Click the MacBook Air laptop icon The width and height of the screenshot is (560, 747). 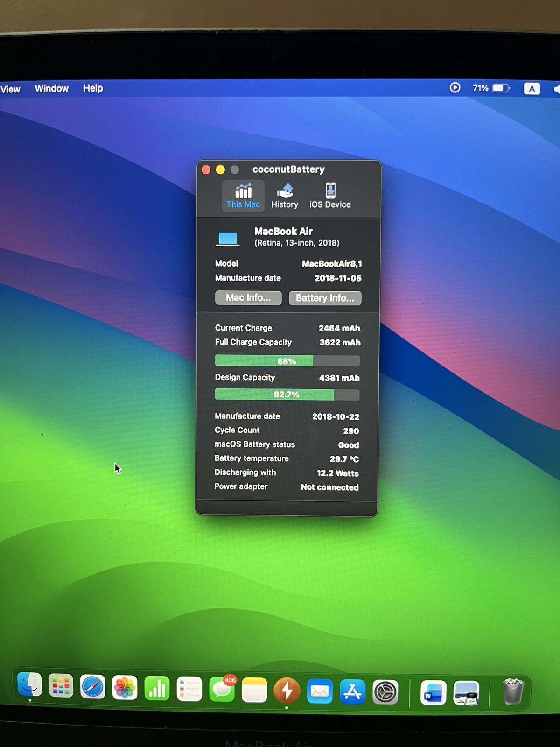(228, 239)
